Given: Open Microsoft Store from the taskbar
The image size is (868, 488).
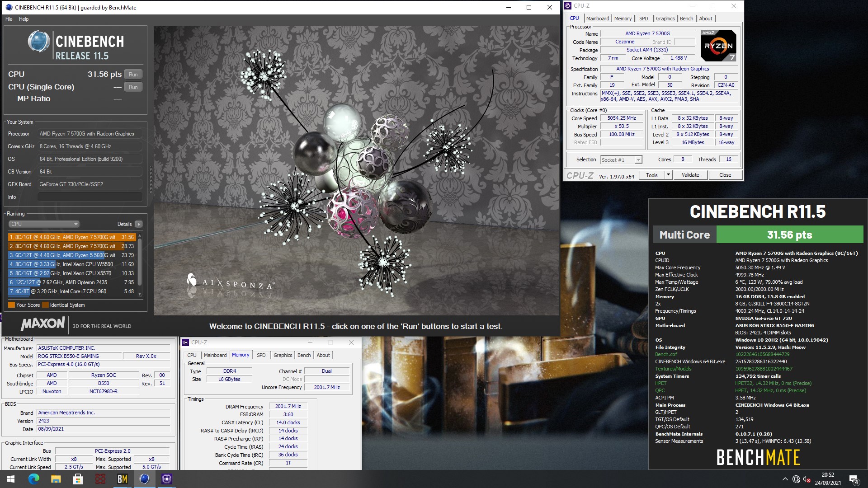Looking at the screenshot, I should tap(78, 479).
